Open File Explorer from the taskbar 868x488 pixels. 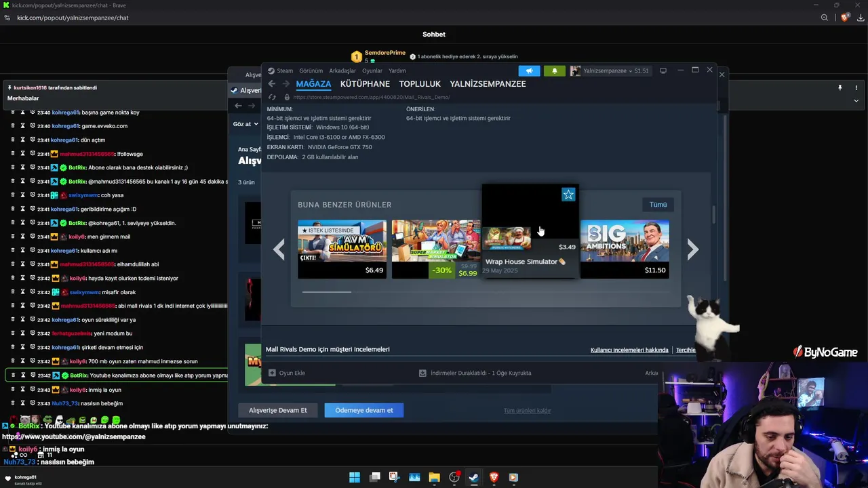coord(434,477)
